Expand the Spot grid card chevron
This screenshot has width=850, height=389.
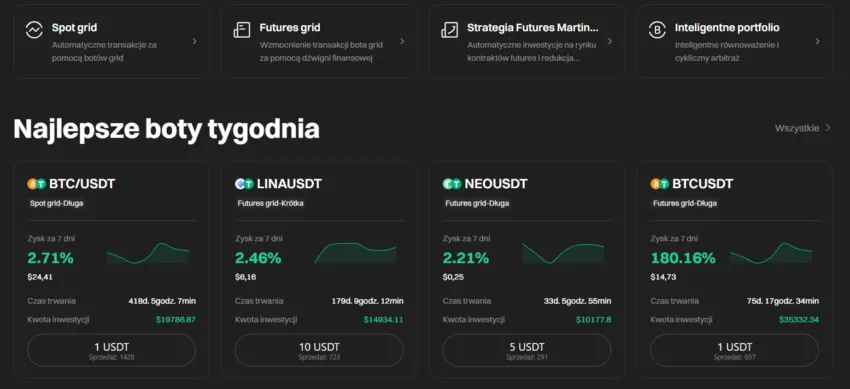(x=195, y=41)
